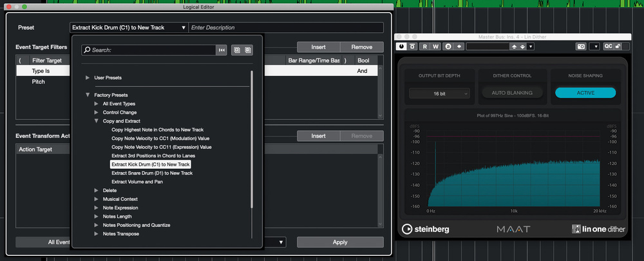Expand the Notes Transpose folder

[x=96, y=233]
